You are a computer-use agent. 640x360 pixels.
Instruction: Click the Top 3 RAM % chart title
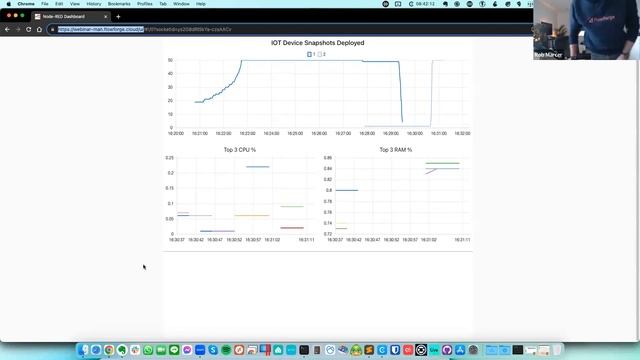point(396,150)
